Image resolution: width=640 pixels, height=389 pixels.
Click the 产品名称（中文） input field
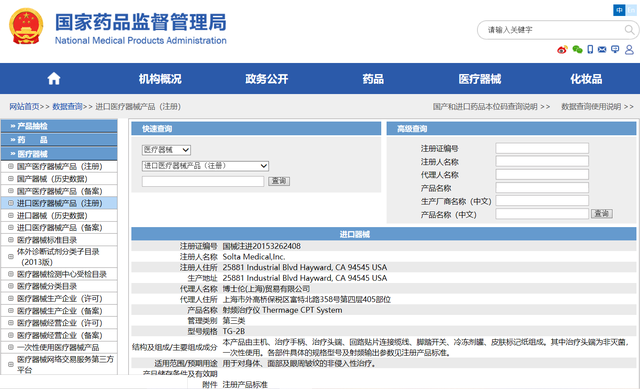coord(542,214)
